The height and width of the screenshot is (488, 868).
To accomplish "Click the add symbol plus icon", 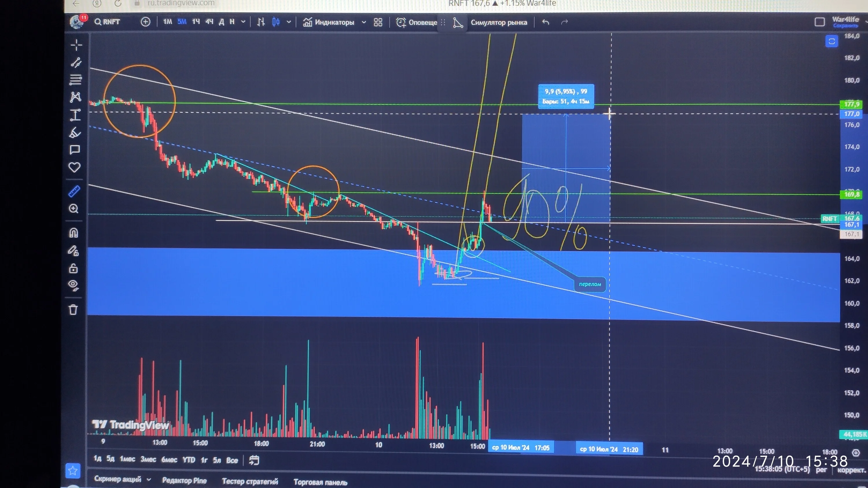I will click(x=146, y=22).
